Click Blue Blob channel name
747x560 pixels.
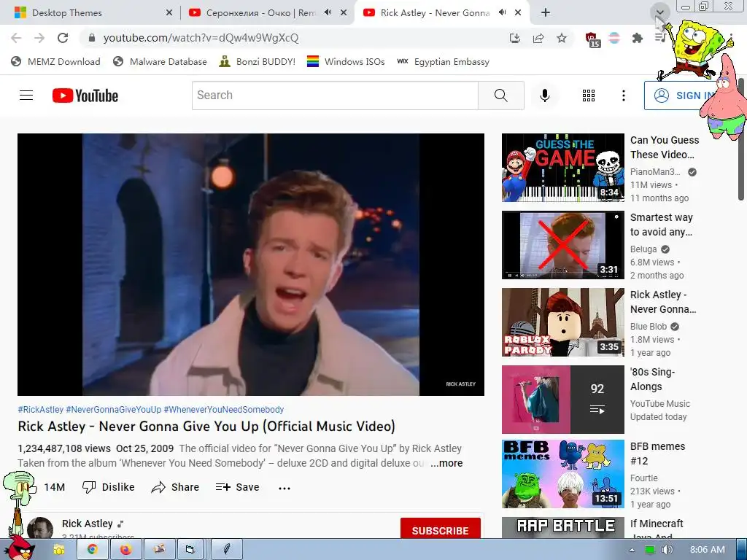click(649, 327)
